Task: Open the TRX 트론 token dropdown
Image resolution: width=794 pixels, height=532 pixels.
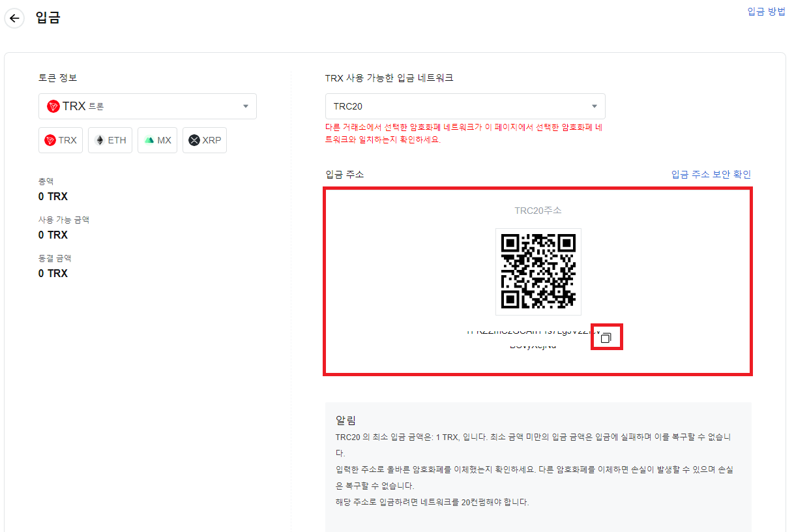Action: 147,106
